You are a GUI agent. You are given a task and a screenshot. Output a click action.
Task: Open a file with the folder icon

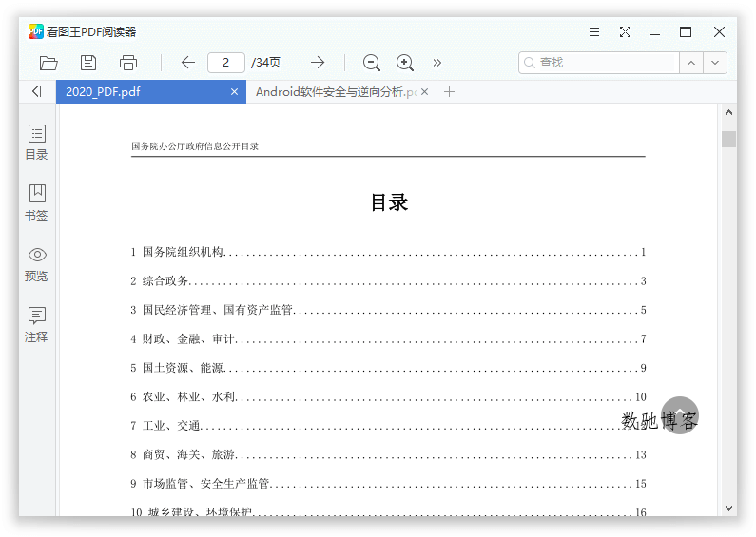click(x=48, y=63)
